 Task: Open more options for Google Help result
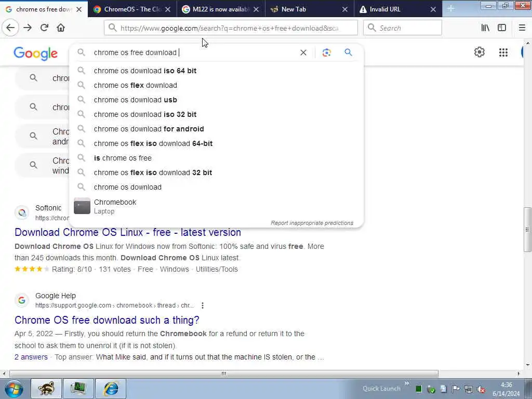pyautogui.click(x=203, y=305)
